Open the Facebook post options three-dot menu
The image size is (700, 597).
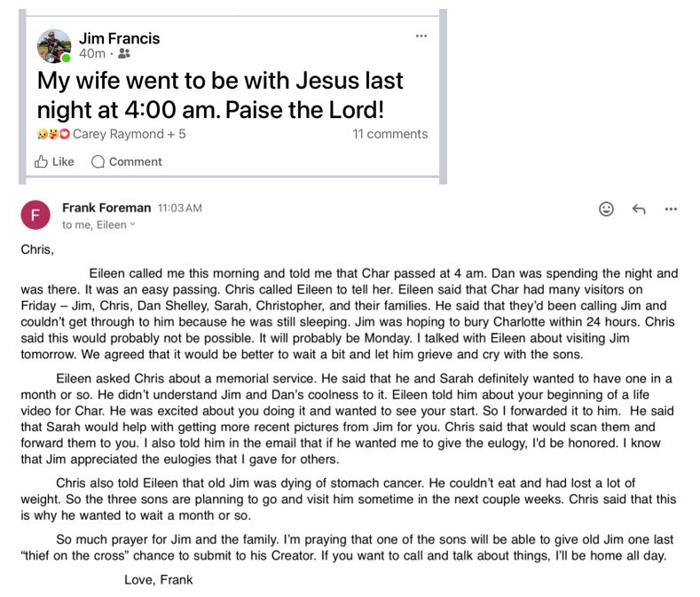click(421, 35)
